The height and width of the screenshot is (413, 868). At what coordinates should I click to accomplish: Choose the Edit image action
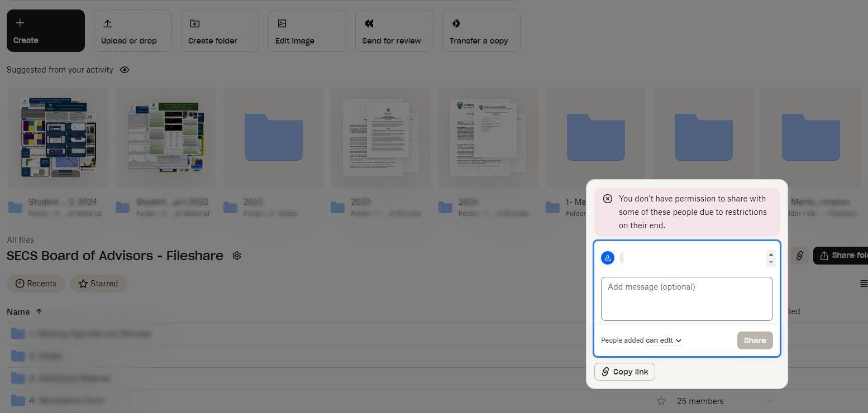point(307,31)
